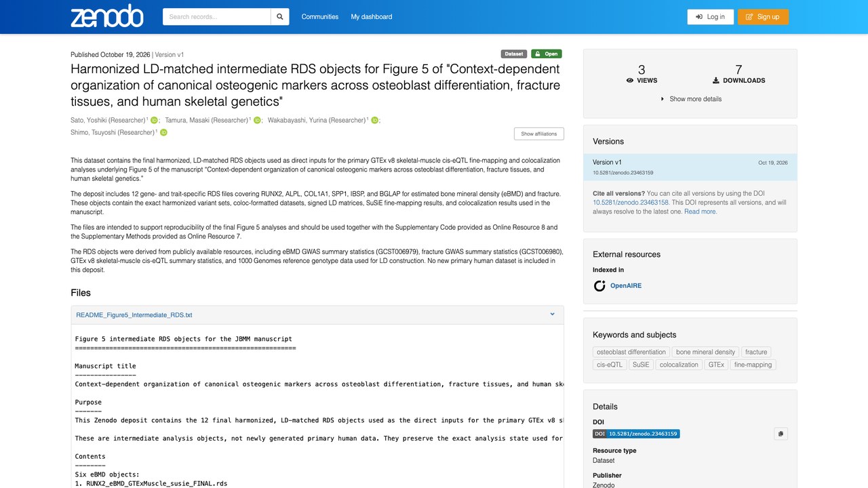Click Published October 19, 2026 text

coord(111,55)
